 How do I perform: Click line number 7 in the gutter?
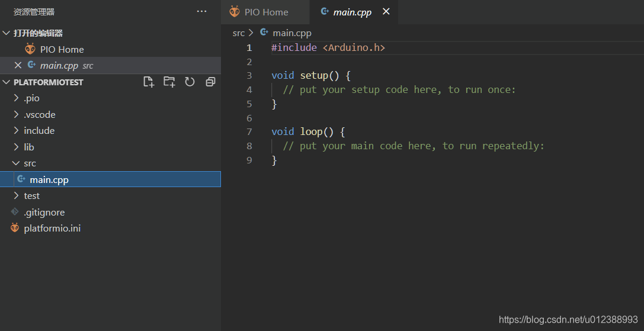tap(249, 132)
